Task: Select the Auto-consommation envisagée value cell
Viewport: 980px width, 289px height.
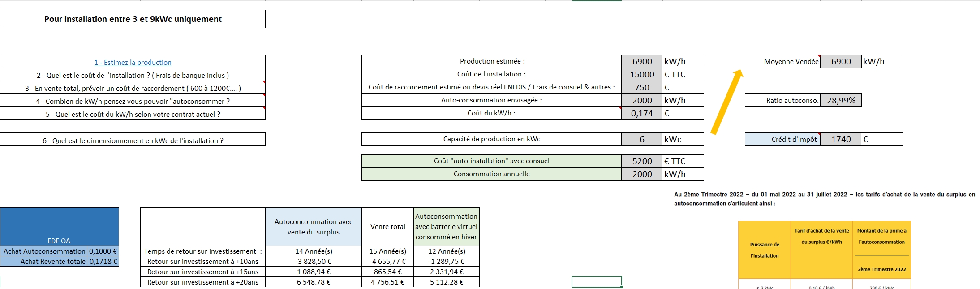Action: [641, 101]
